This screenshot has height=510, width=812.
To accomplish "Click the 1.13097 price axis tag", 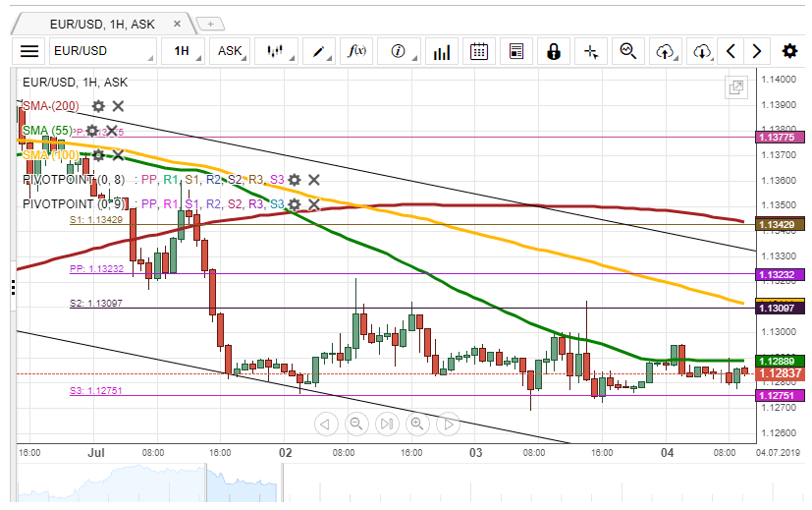I will tap(781, 309).
